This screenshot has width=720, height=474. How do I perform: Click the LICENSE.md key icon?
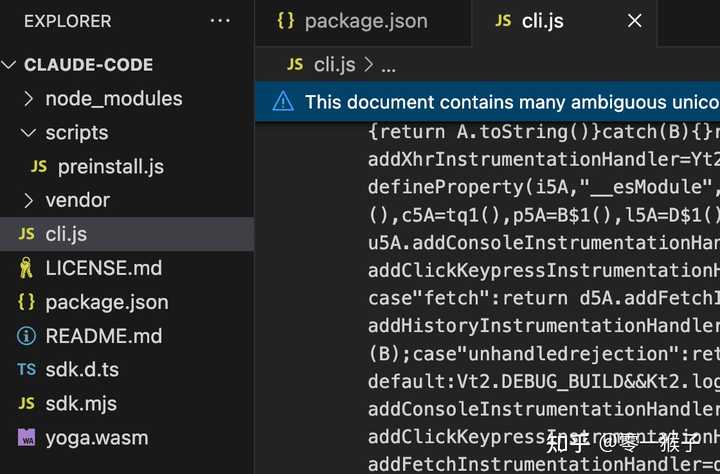(x=26, y=268)
